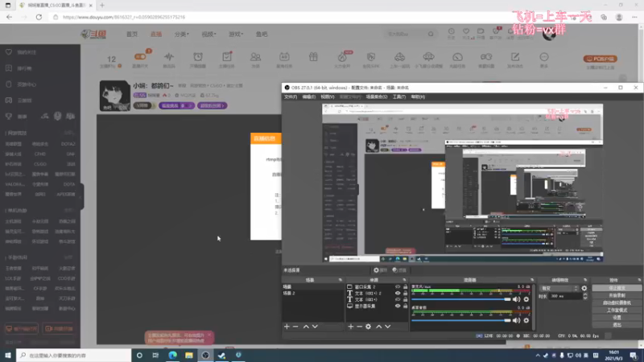This screenshot has width=644, height=362.
Task: Open the 帮助(H) menu in OBS
Action: click(418, 97)
